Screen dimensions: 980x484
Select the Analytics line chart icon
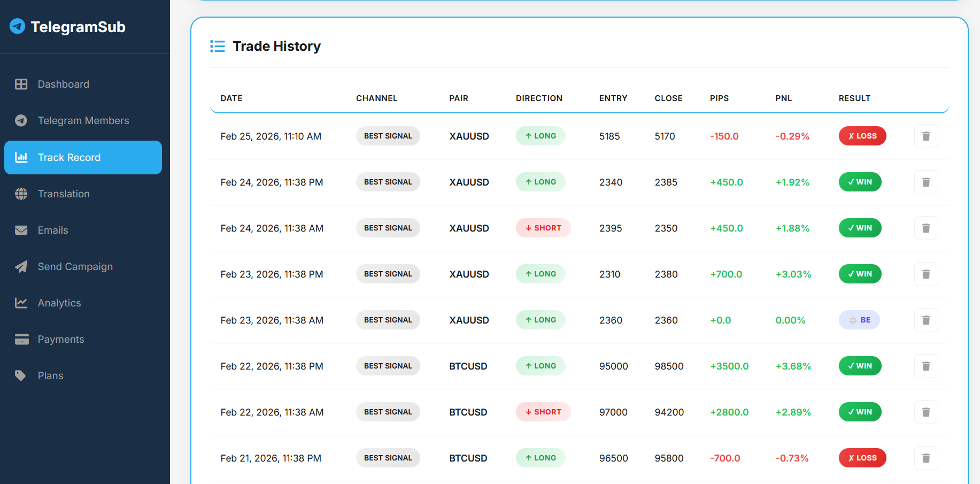click(21, 303)
